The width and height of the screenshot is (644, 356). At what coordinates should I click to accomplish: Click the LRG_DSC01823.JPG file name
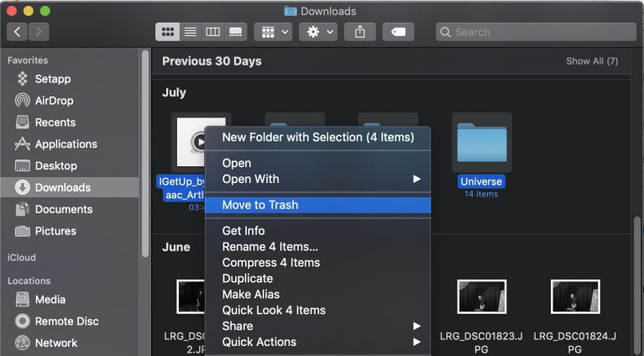[481, 343]
